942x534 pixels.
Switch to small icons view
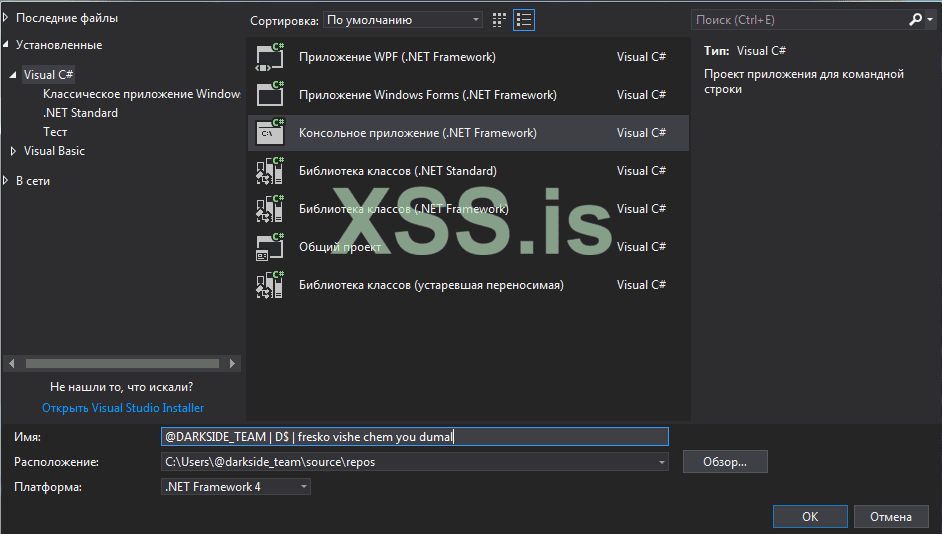[499, 20]
